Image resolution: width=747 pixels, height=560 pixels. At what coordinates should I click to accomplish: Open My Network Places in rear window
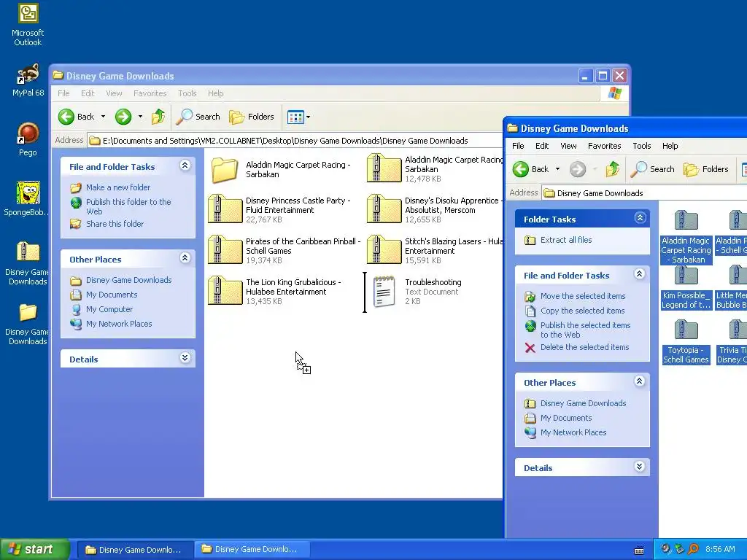tap(119, 324)
